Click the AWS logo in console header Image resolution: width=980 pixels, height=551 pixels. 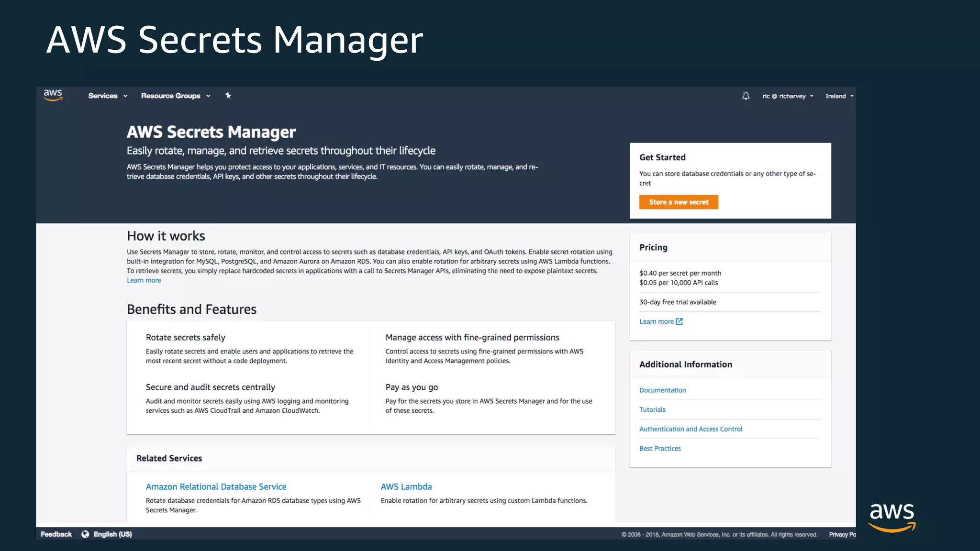[53, 95]
